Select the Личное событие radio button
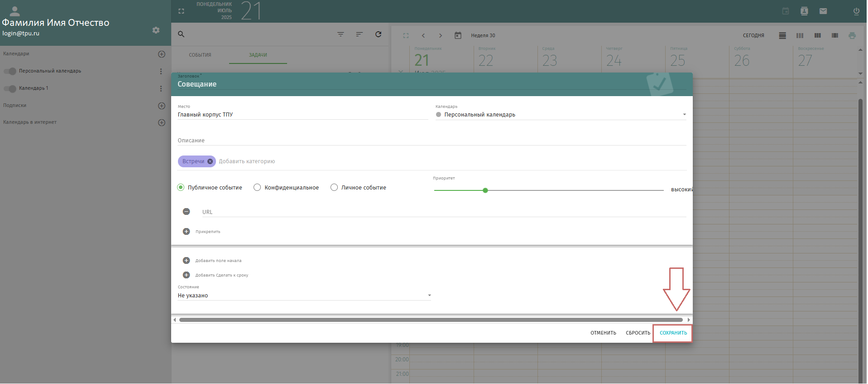The image size is (868, 384). pos(334,188)
